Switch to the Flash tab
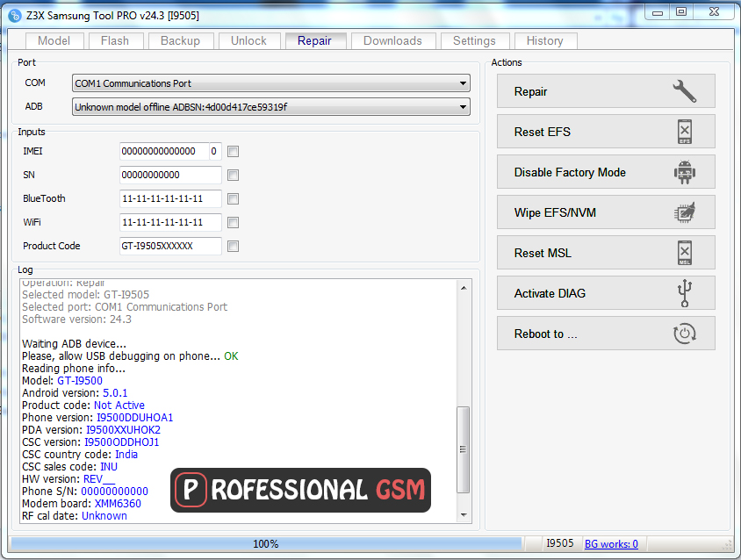 115,40
